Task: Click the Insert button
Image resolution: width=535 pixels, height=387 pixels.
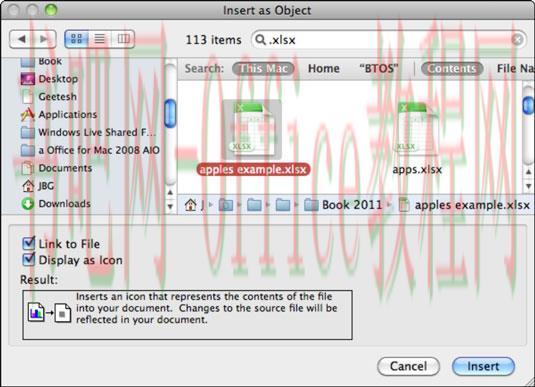Action: coord(483,366)
